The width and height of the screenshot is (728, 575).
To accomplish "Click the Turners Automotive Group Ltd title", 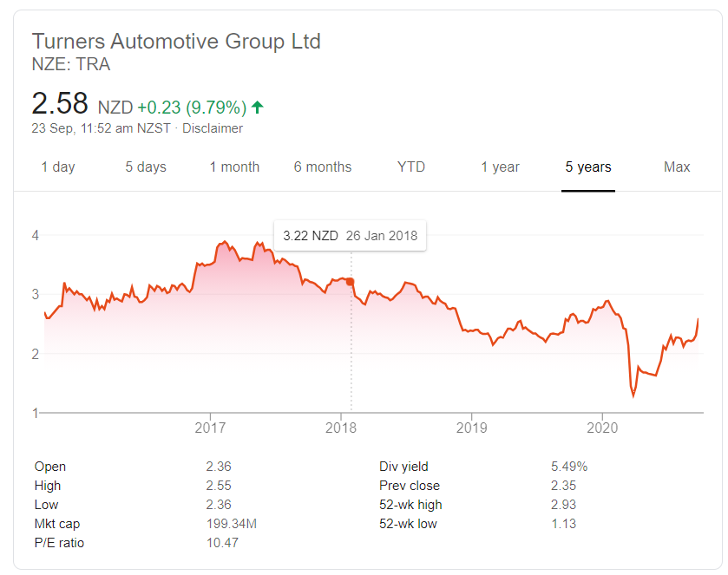I will 176,42.
